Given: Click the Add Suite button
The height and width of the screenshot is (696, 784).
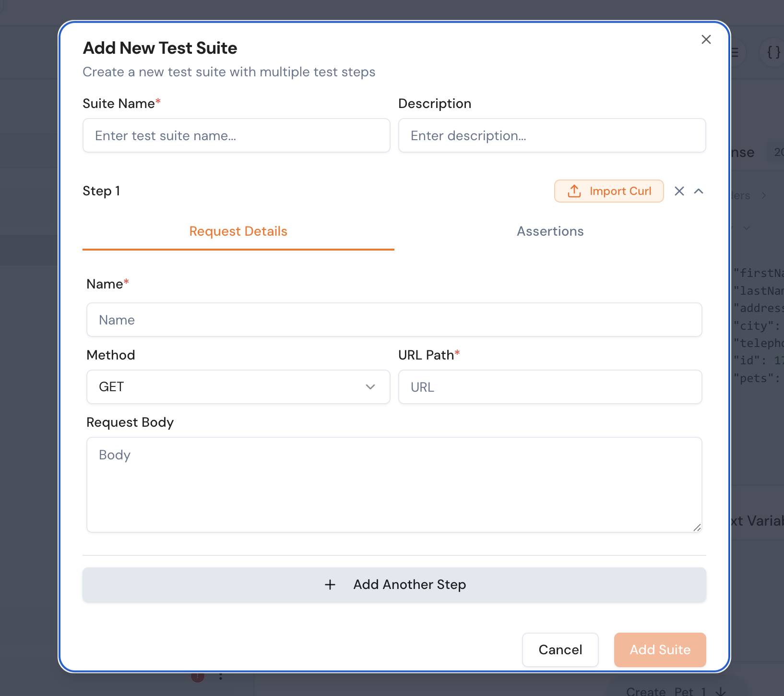Looking at the screenshot, I should point(660,649).
